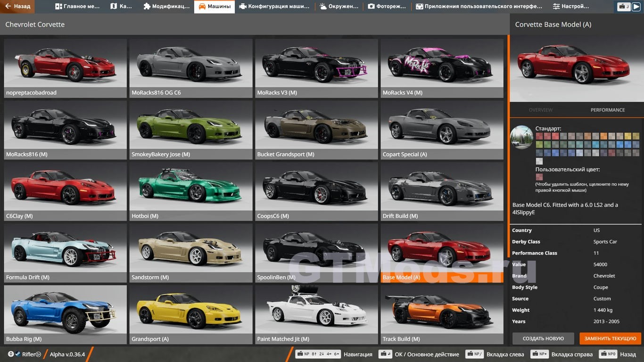
Task: Select the MoRacks V4 (M) configuration
Action: 442,68
